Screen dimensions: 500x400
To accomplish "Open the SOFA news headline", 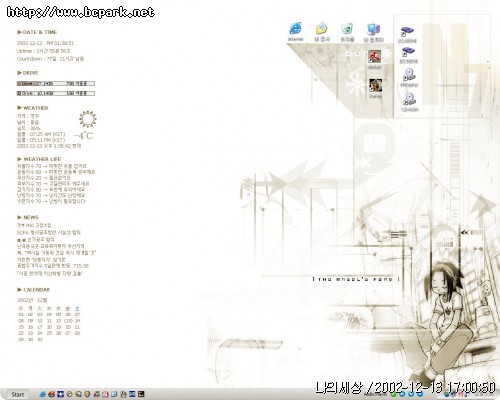I will coord(49,232).
